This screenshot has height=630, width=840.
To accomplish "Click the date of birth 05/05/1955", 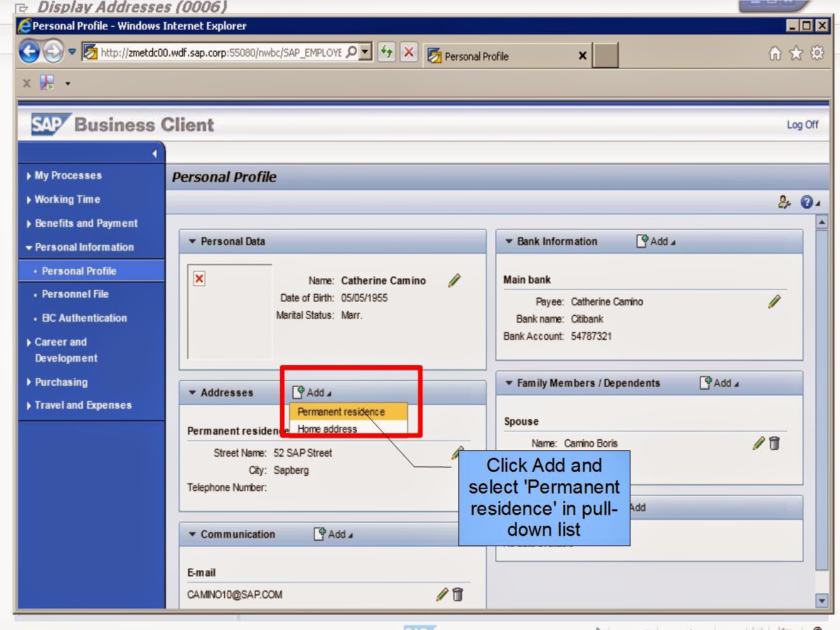I will click(x=364, y=298).
